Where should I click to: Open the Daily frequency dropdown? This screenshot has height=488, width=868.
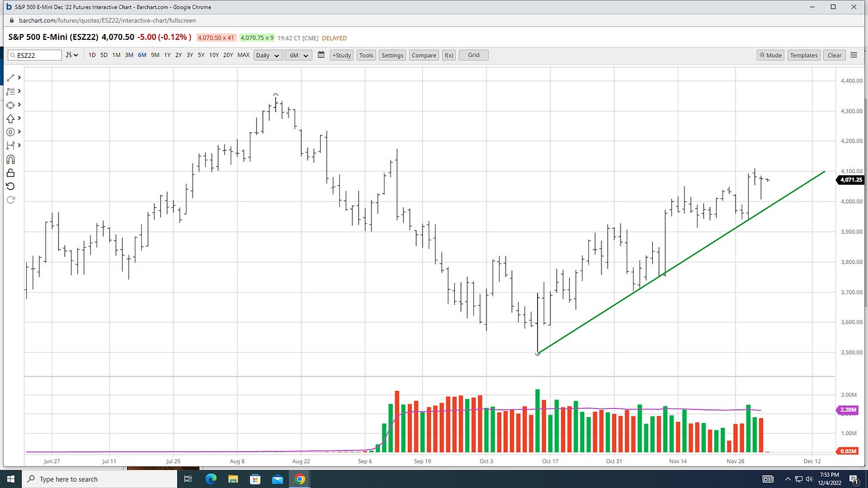click(x=268, y=55)
